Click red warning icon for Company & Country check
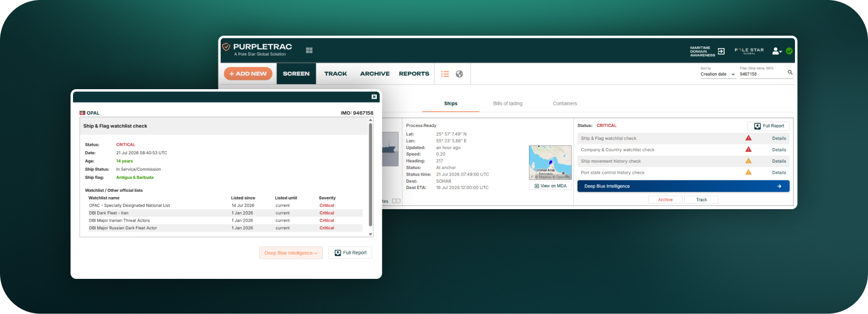Screen dimensions: 868x314 [x=748, y=150]
